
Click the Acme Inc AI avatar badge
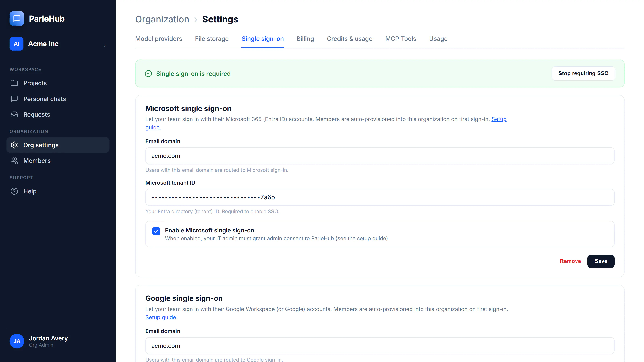(x=17, y=44)
